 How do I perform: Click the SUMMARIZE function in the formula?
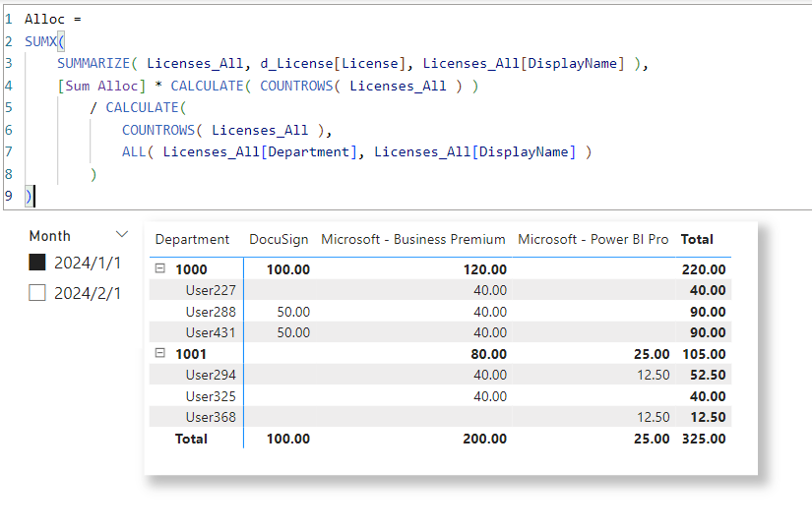(94, 63)
